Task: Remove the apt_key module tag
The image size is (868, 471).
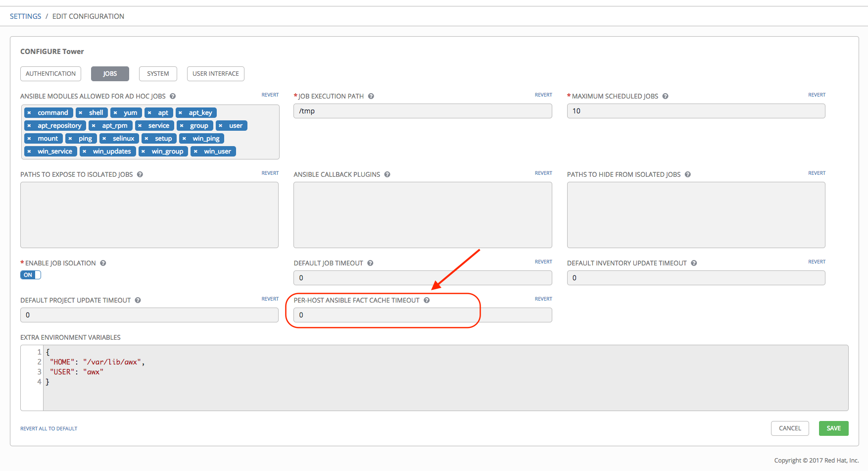Action: tap(181, 113)
